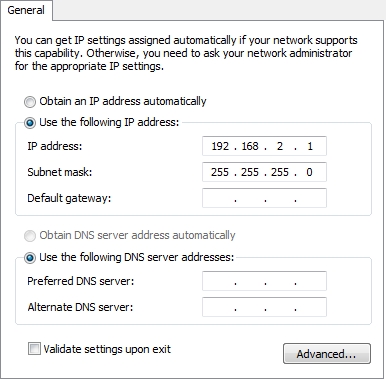Choose Obtain DNS server address automatically

coord(30,236)
